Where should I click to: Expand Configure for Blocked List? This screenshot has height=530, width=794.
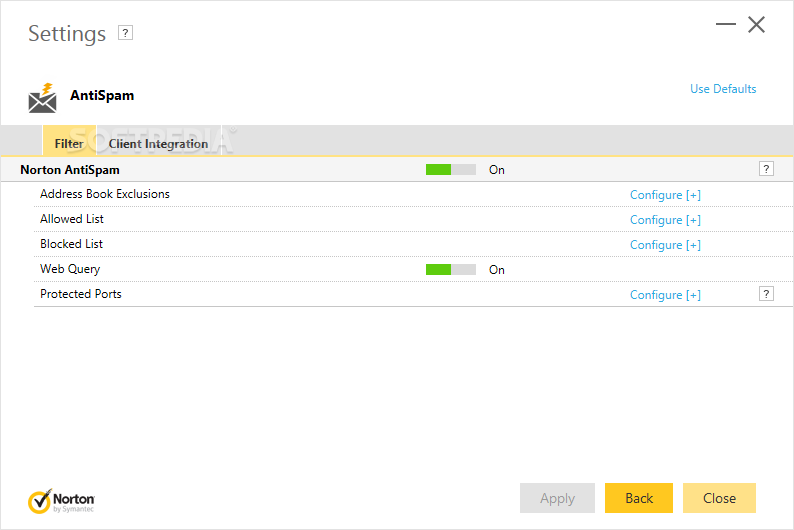(665, 245)
